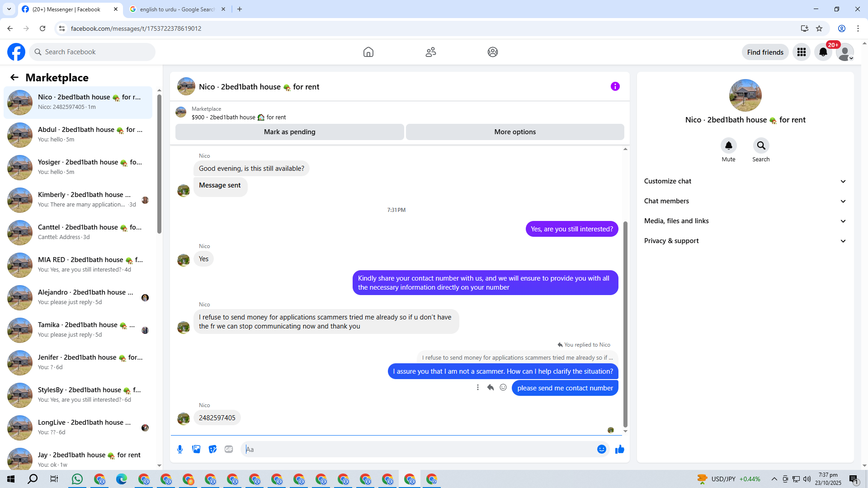Mute this conversation with bell icon
This screenshot has width=868, height=488.
tap(728, 145)
